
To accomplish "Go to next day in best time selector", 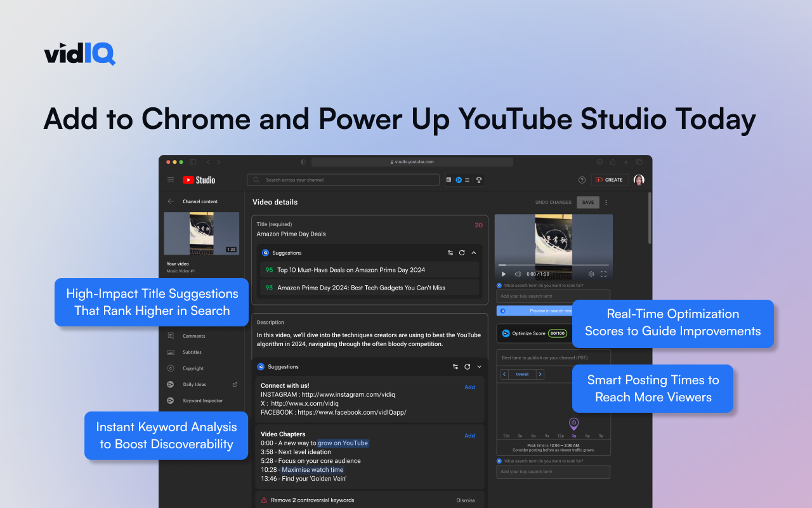I will (x=540, y=374).
